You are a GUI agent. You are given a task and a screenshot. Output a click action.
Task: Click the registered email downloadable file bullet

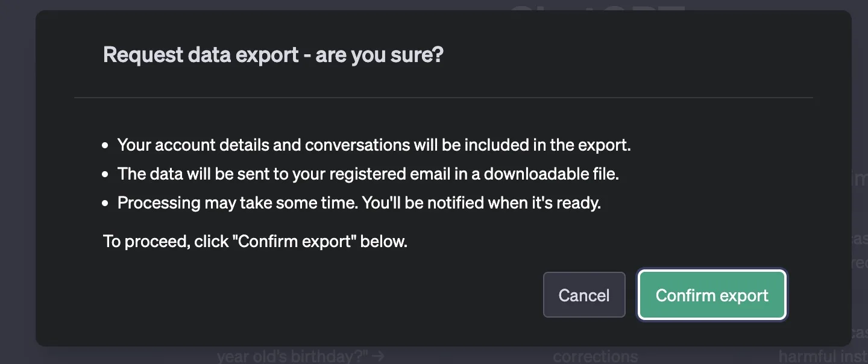(368, 174)
